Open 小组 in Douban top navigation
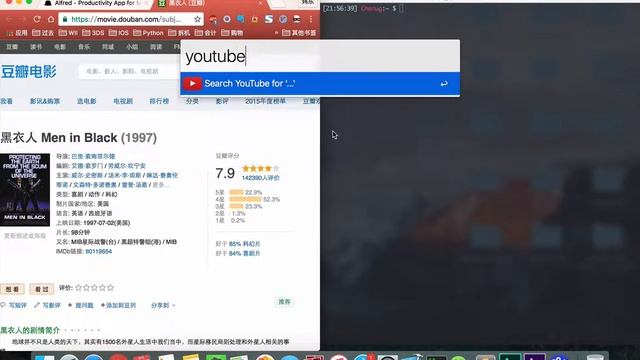640x360 pixels. pos(132,47)
